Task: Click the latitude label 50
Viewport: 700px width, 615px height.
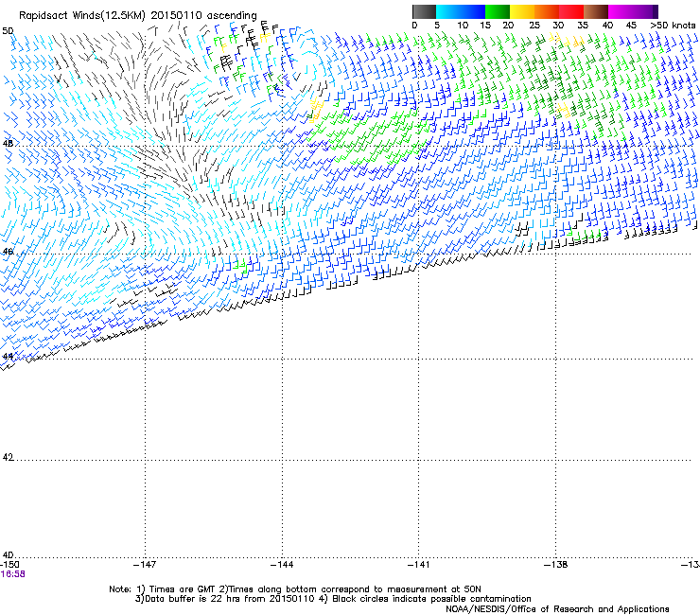Action: click(8, 31)
